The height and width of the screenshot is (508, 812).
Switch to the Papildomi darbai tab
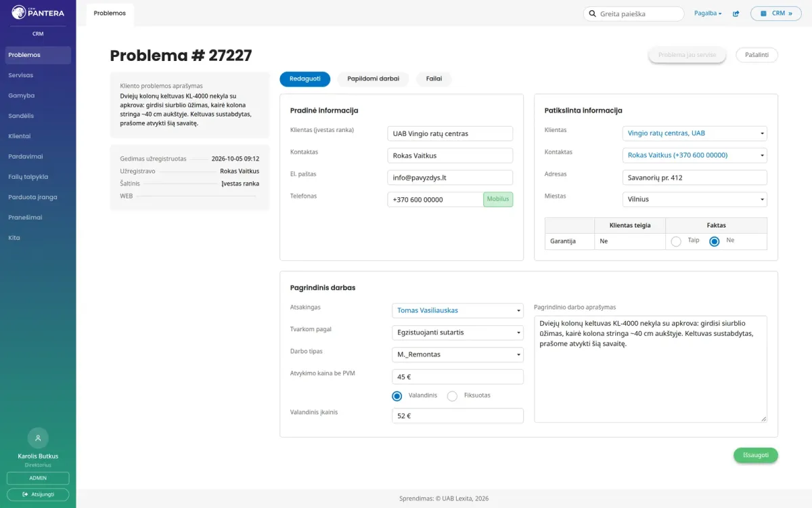click(x=374, y=79)
